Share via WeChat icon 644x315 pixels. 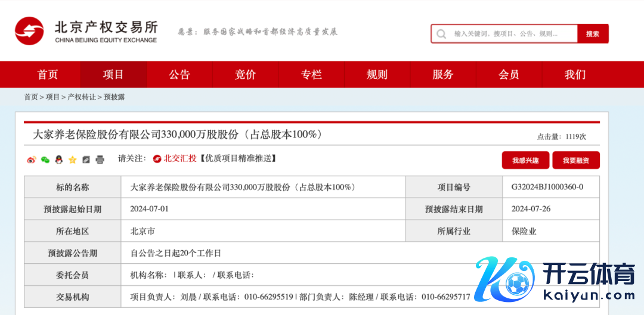pyautogui.click(x=45, y=160)
